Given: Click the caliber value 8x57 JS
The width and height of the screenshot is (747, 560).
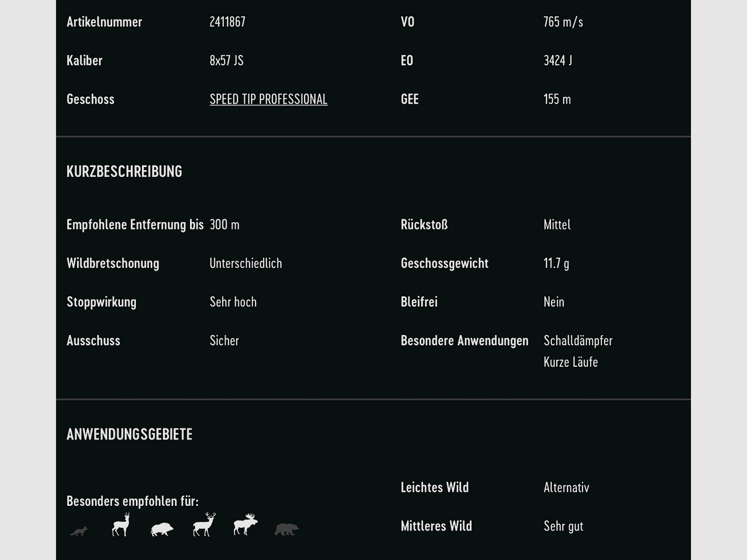Looking at the screenshot, I should tap(226, 61).
